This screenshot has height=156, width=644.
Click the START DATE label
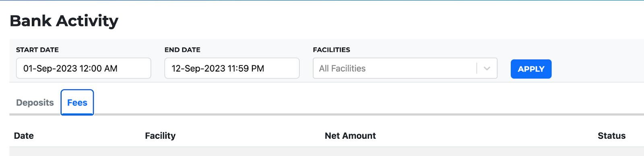pyautogui.click(x=37, y=50)
